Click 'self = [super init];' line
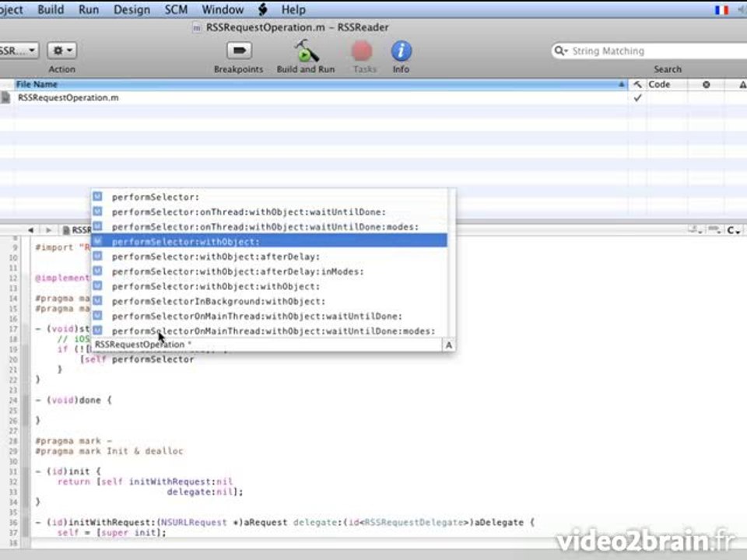 [111, 532]
